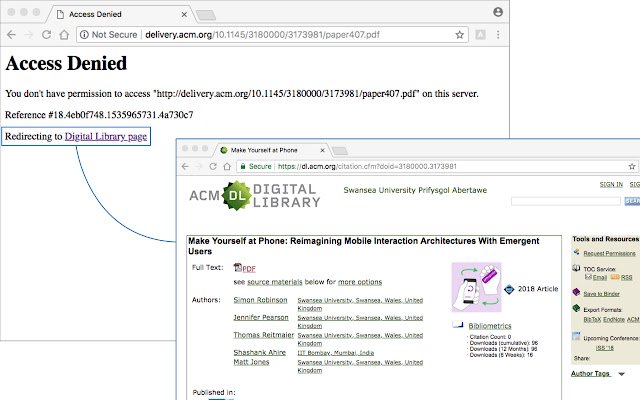Close the Make Yourself at Phone tab
The height and width of the screenshot is (400, 640).
[x=322, y=150]
